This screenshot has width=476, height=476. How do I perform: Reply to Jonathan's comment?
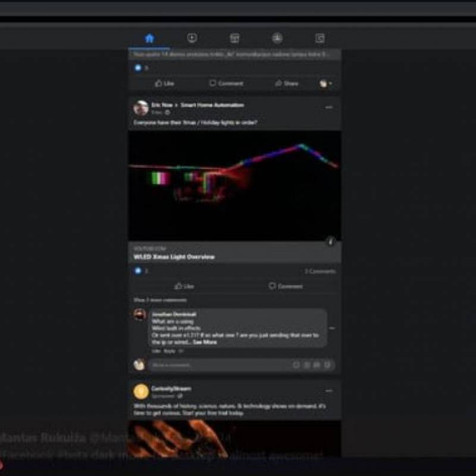(x=170, y=351)
